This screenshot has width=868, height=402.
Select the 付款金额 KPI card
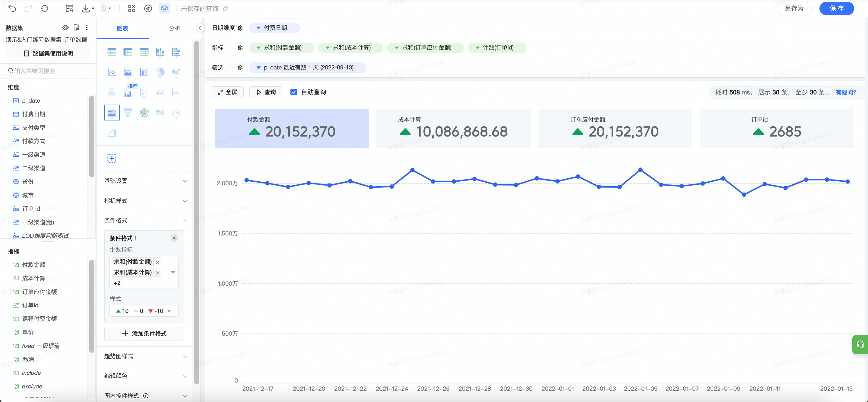pos(291,128)
